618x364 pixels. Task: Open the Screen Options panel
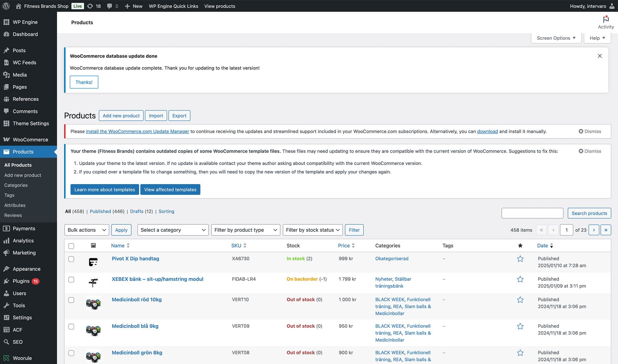pyautogui.click(x=556, y=38)
